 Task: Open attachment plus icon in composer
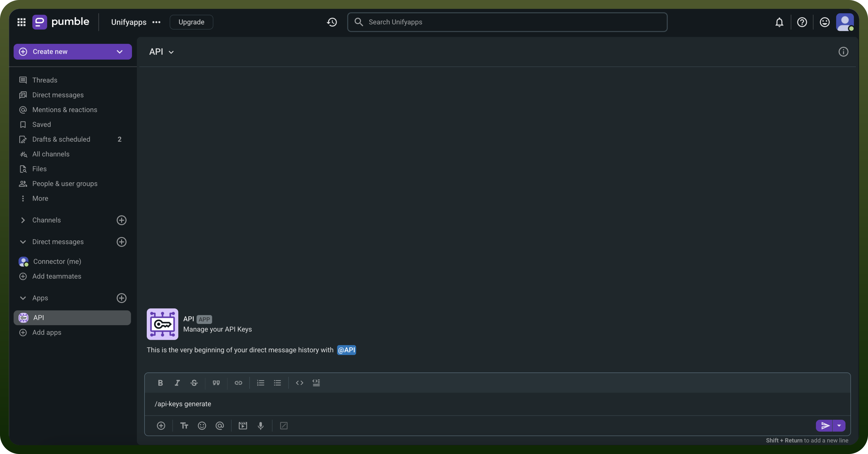click(x=161, y=426)
